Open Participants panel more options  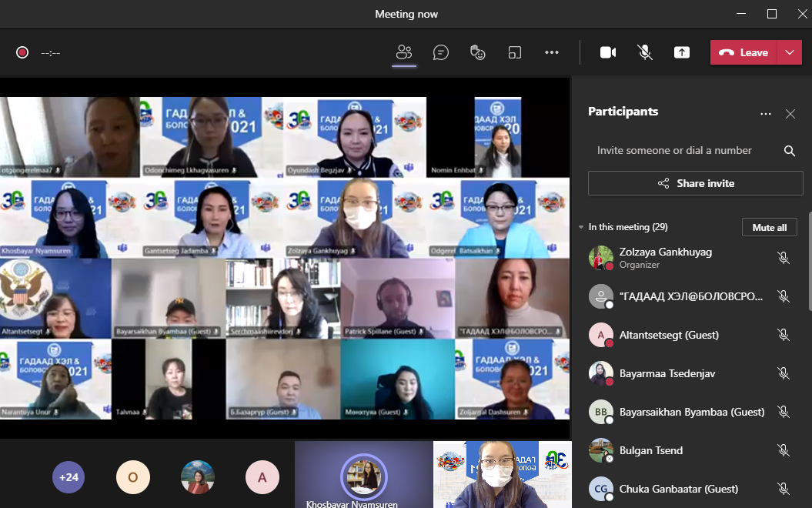pyautogui.click(x=765, y=114)
